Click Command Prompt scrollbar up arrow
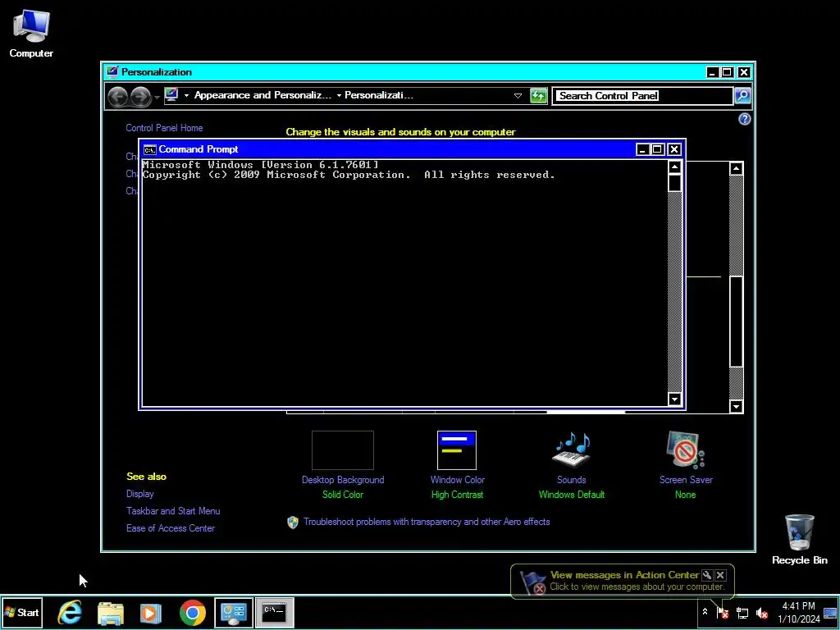840x630 pixels. [x=674, y=167]
